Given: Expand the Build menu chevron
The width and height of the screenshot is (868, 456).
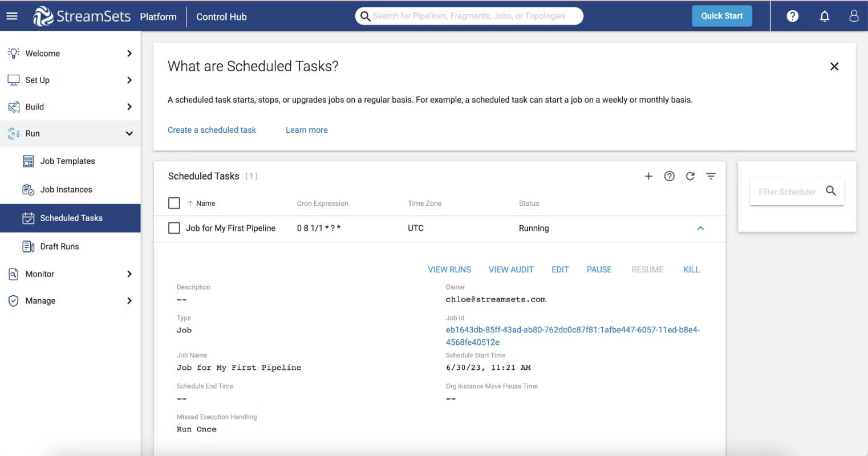Looking at the screenshot, I should [129, 107].
